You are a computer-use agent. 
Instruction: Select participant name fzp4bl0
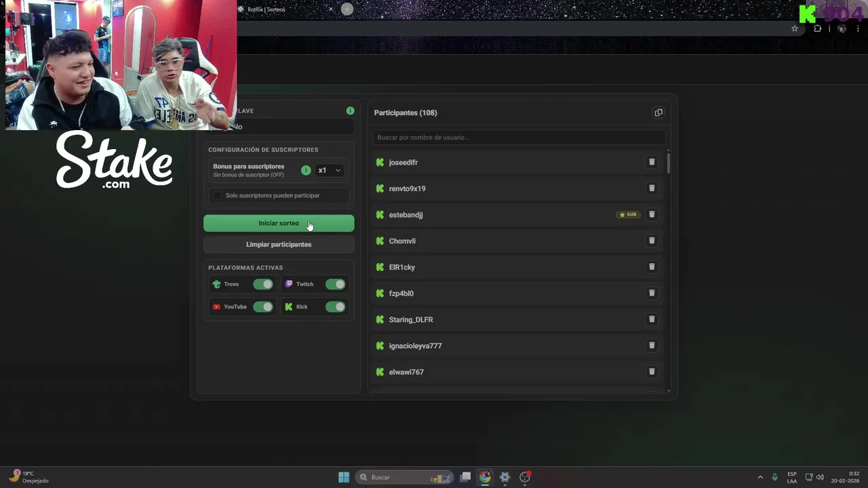[401, 293]
